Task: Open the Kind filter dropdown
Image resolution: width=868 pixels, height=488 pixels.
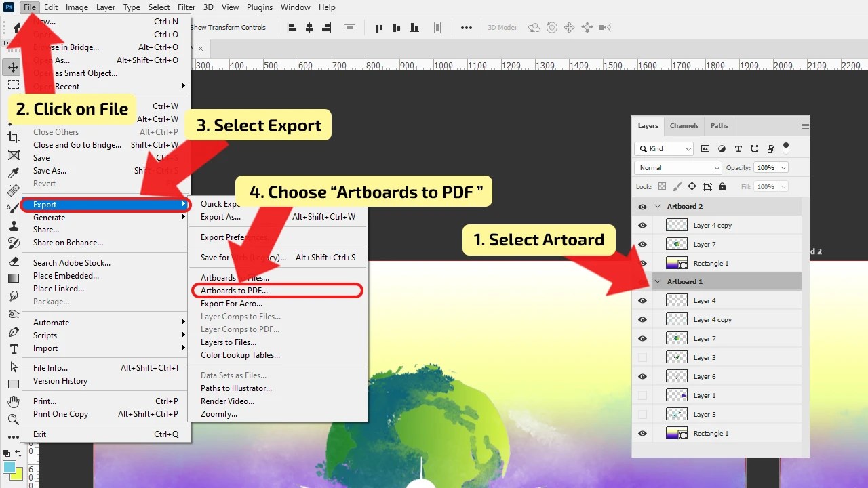Action: [663, 148]
